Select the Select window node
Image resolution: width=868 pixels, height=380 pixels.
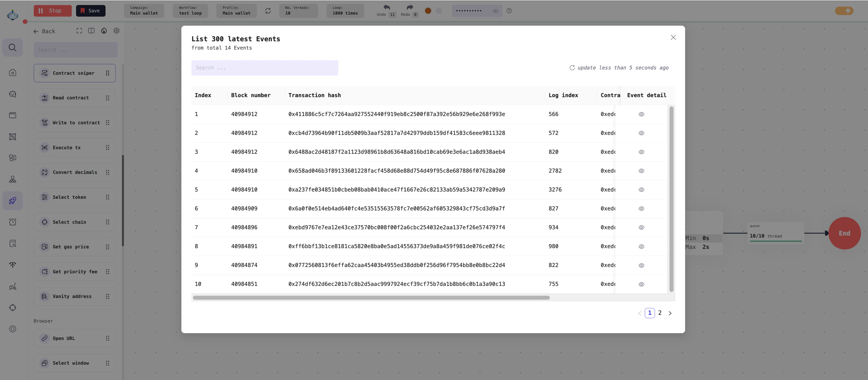(x=75, y=363)
